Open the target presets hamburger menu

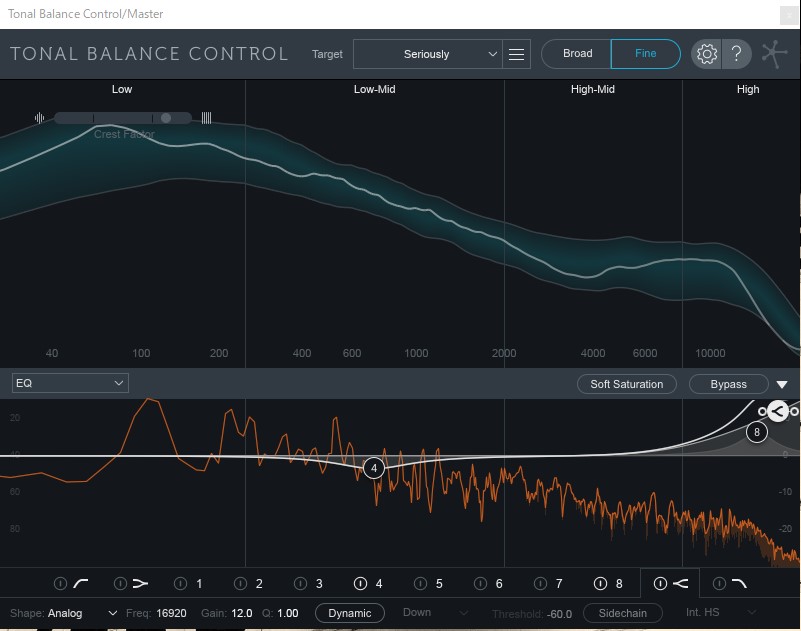pos(516,54)
